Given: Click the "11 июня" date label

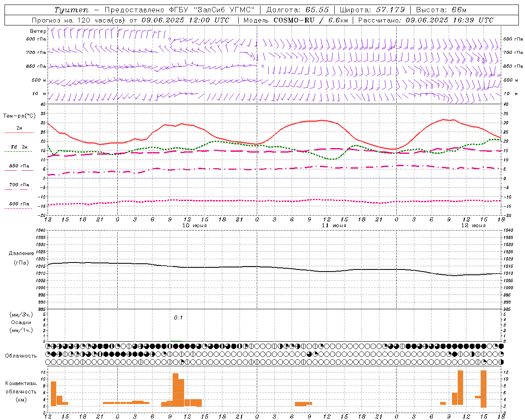Looking at the screenshot, I should click(x=334, y=226).
